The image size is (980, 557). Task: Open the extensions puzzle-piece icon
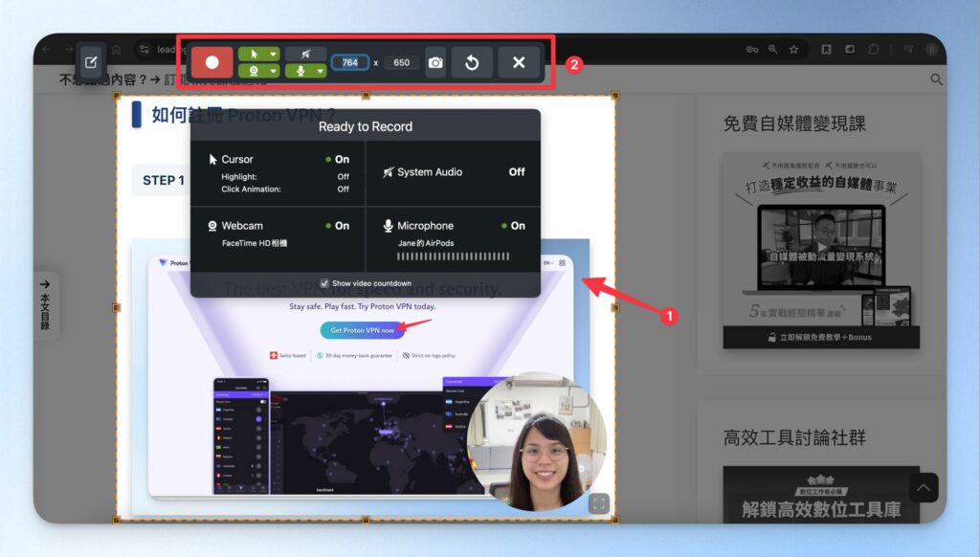point(873,49)
